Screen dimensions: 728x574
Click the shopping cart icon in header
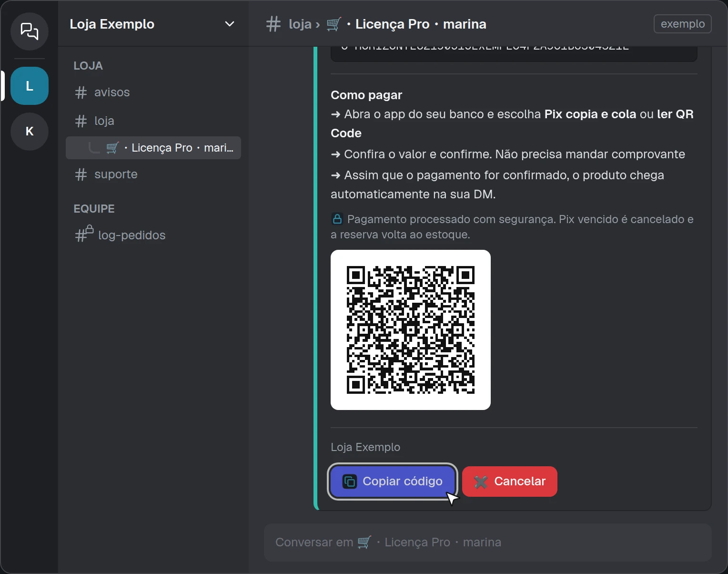coord(334,24)
